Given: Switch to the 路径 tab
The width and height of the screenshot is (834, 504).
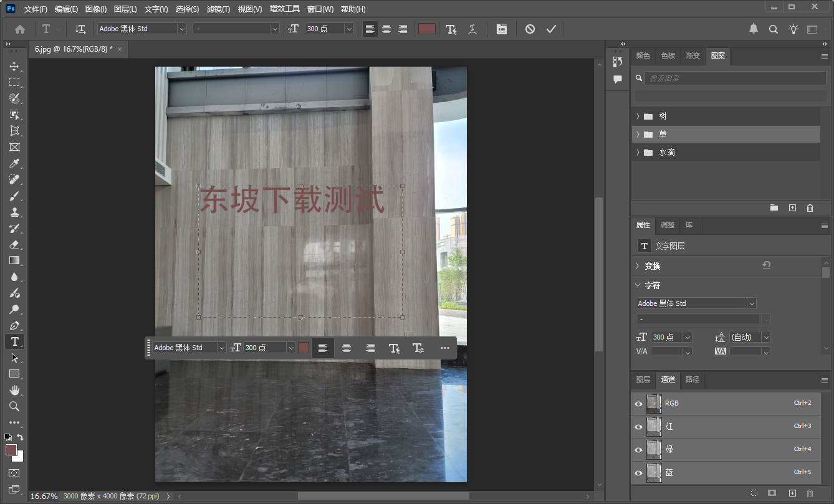Looking at the screenshot, I should (x=691, y=380).
